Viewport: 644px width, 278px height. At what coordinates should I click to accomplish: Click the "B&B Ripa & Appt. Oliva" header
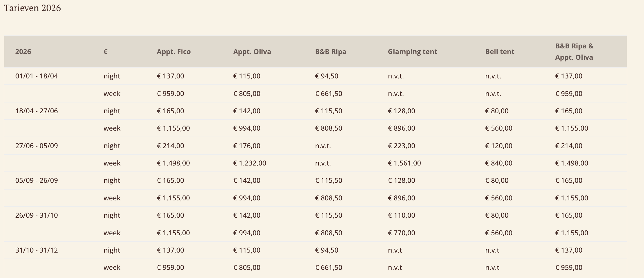click(x=574, y=52)
